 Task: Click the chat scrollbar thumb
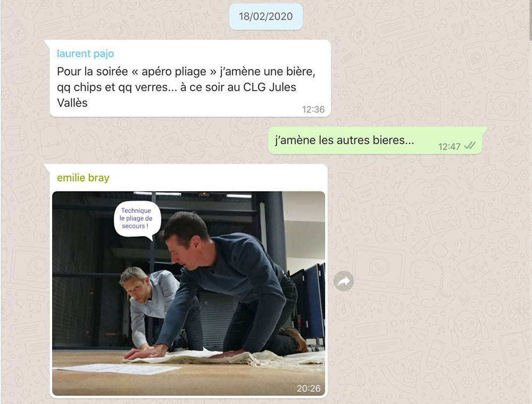click(x=530, y=20)
